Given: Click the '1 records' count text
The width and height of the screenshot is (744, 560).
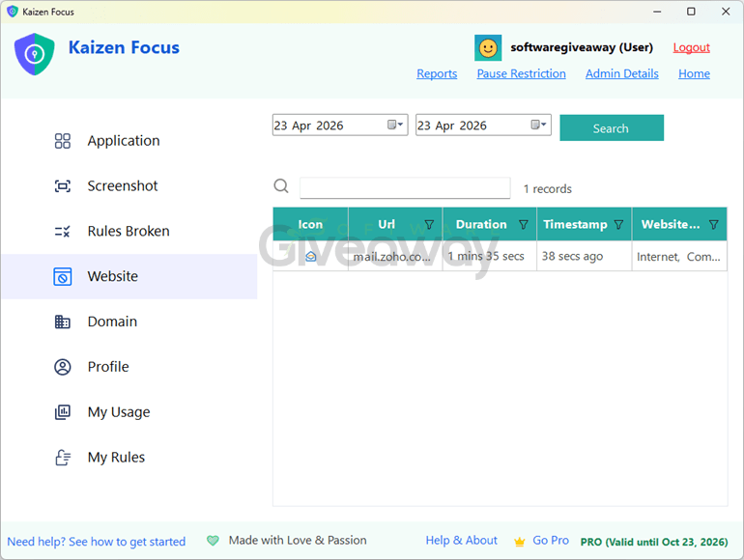Looking at the screenshot, I should tap(548, 188).
